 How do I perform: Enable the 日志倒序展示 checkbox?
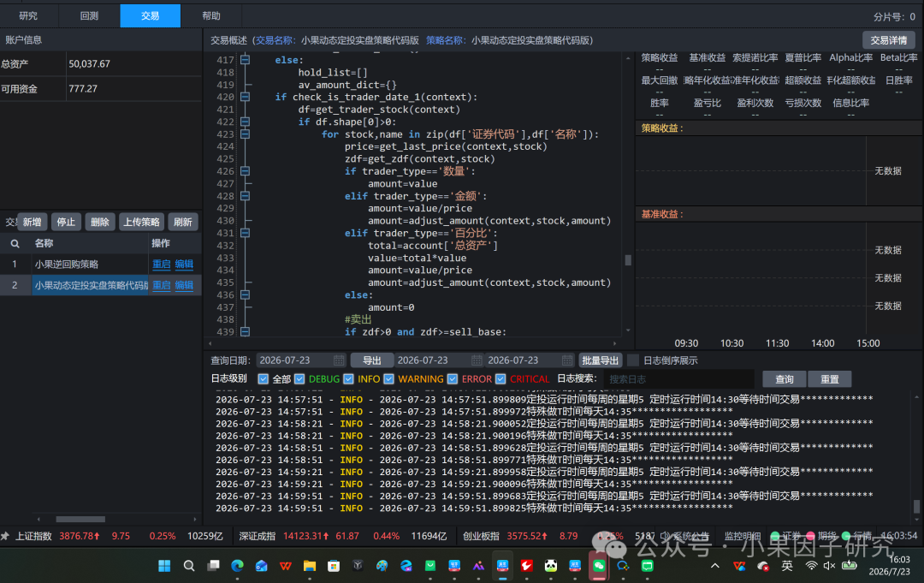point(633,360)
